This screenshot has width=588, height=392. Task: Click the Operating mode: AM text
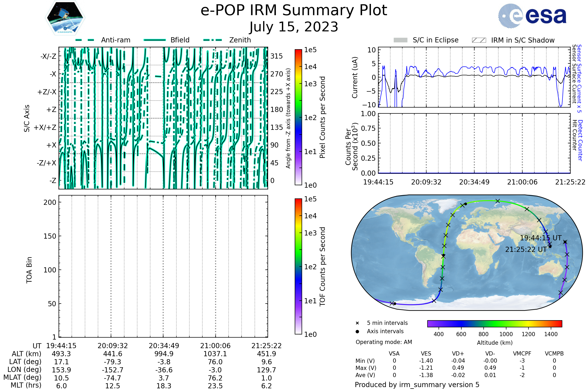click(384, 342)
